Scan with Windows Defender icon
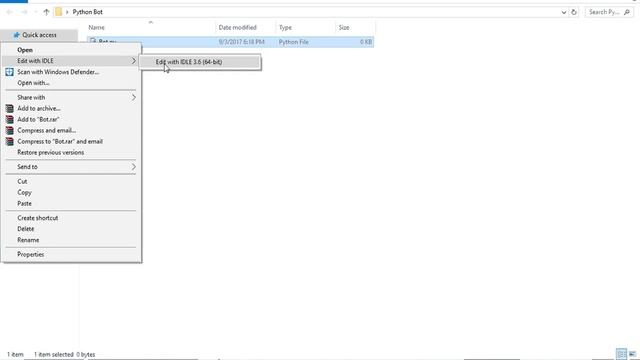 click(x=9, y=72)
